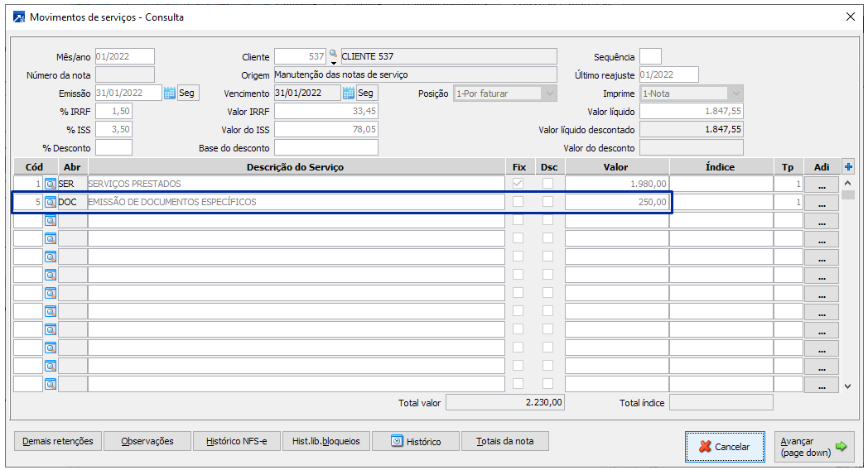868x470 pixels.
Task: Click the Valor IRRF field 33,45
Action: coord(326,111)
